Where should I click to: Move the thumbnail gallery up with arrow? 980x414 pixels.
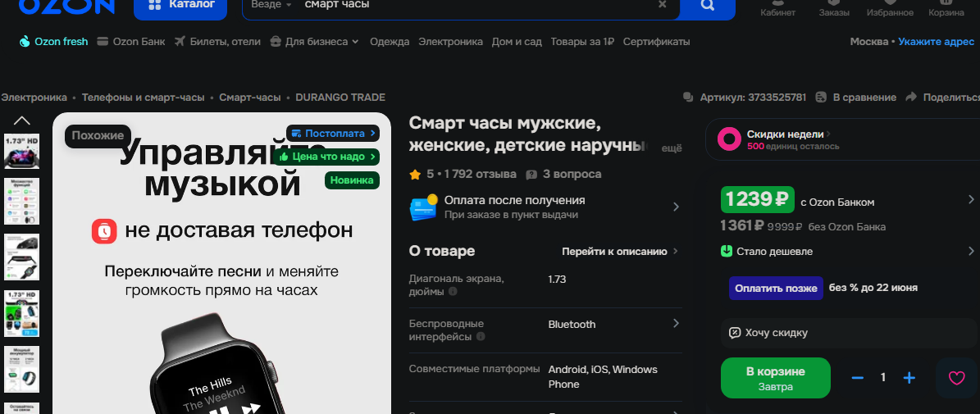click(22, 121)
